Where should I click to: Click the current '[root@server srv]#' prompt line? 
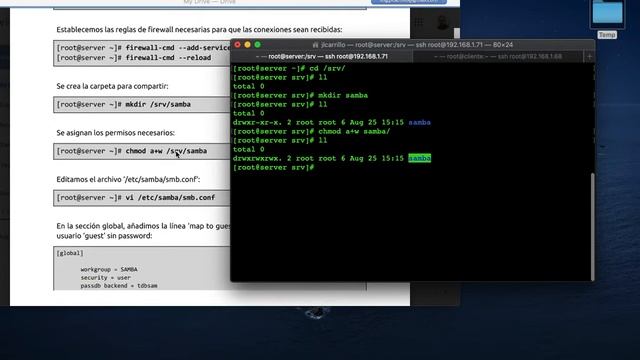click(273, 167)
